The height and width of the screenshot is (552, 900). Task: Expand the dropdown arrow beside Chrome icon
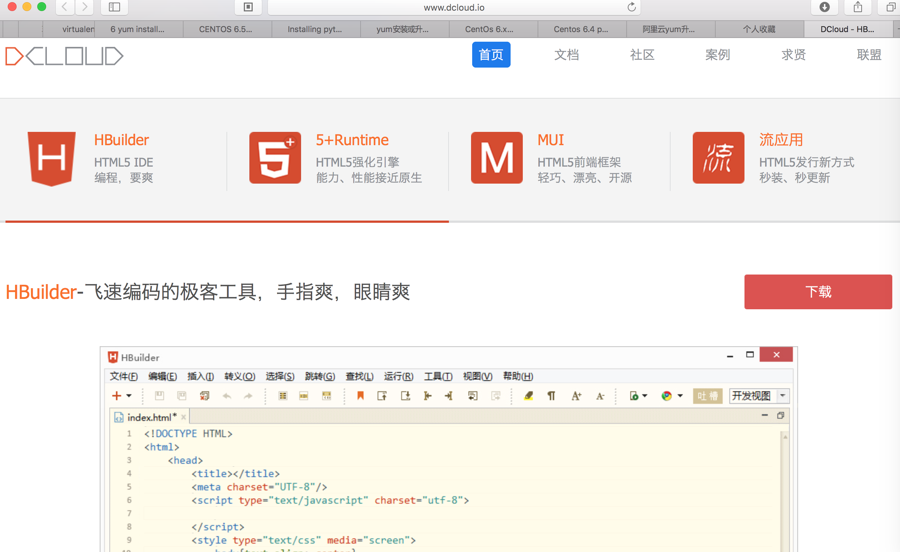(680, 396)
